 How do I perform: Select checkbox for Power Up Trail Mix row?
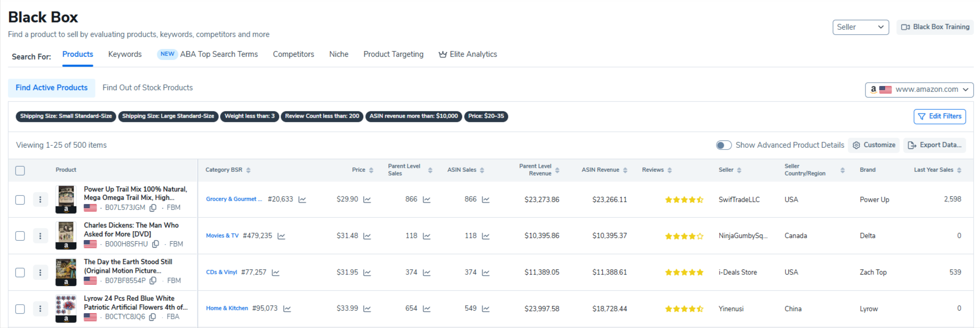pyautogui.click(x=20, y=200)
